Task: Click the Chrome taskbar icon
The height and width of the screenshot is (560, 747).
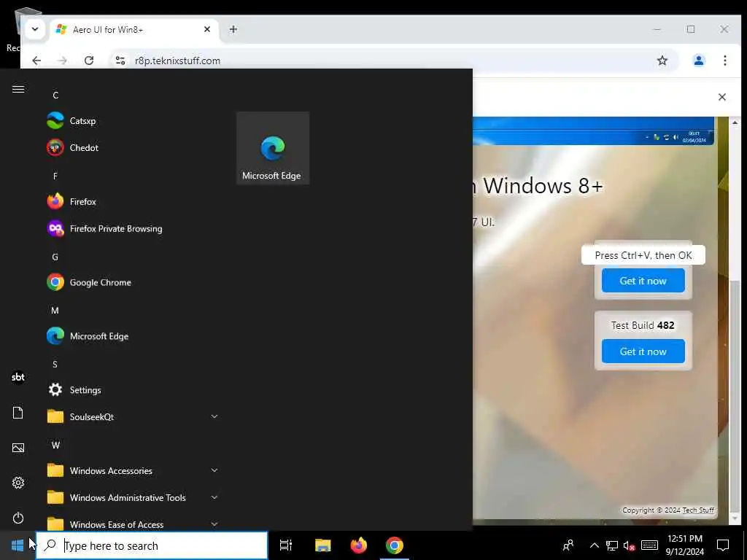Action: (x=395, y=545)
